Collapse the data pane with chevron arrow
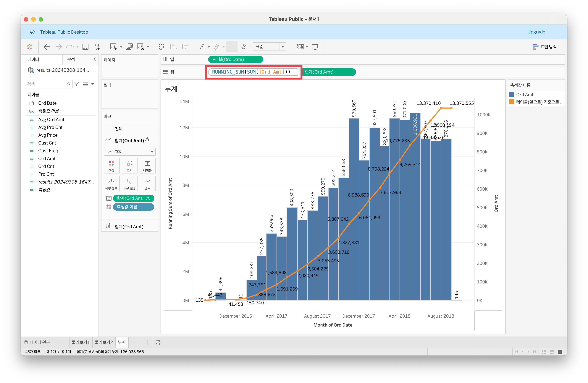Image resolution: width=588 pixels, height=383 pixels. click(94, 59)
